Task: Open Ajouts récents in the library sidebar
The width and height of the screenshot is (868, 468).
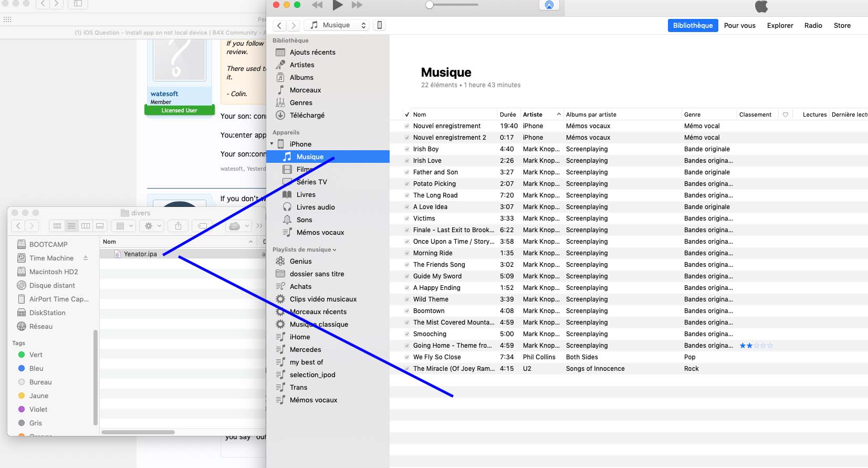Action: pos(312,52)
